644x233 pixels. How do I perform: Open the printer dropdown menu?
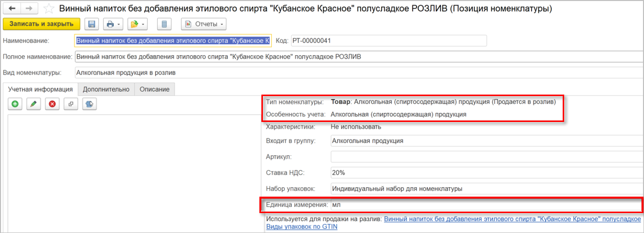coord(112,24)
